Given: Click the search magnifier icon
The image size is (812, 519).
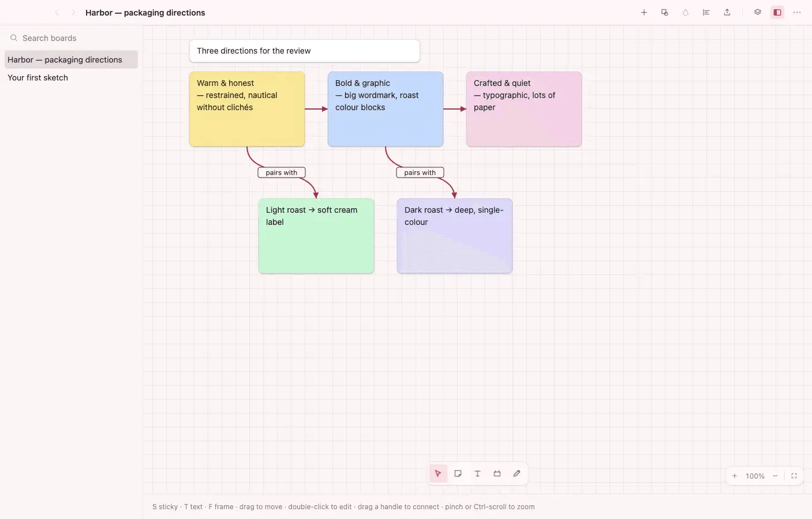Looking at the screenshot, I should [13, 38].
